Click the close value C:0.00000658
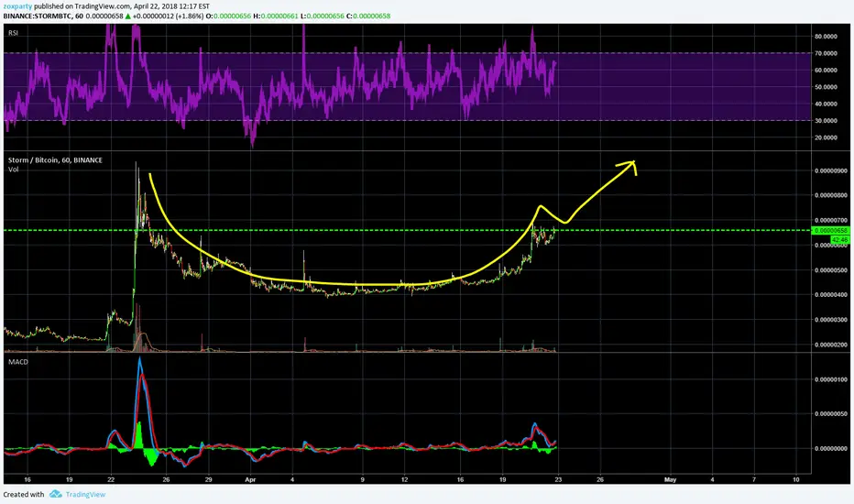The width and height of the screenshot is (854, 504). 368,16
